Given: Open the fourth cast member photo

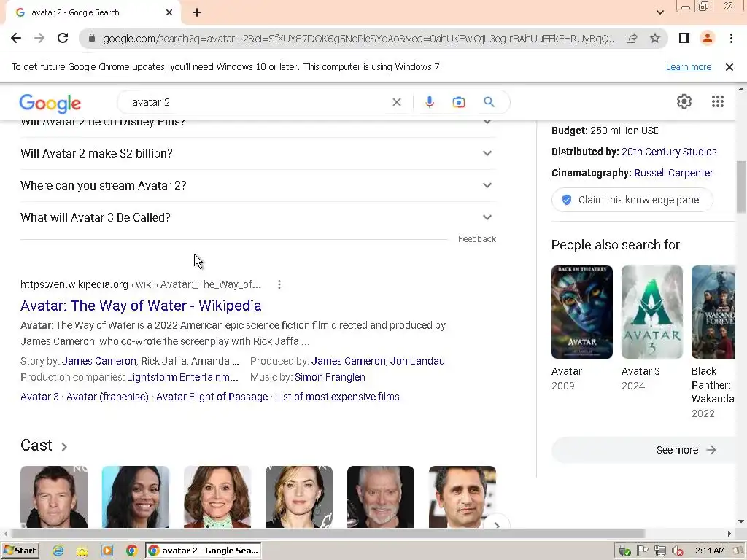Looking at the screenshot, I should (x=298, y=497).
